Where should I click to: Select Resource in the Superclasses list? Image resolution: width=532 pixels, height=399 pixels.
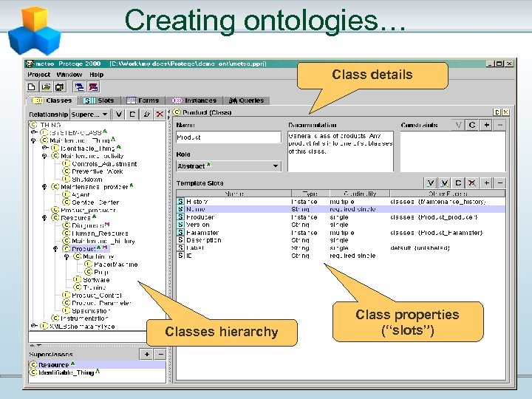click(x=98, y=365)
